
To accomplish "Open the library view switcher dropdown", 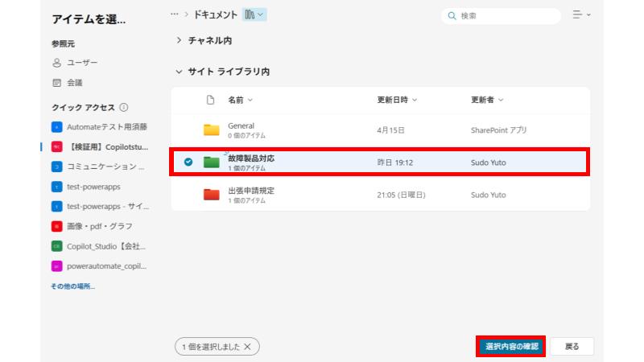I will [x=254, y=14].
